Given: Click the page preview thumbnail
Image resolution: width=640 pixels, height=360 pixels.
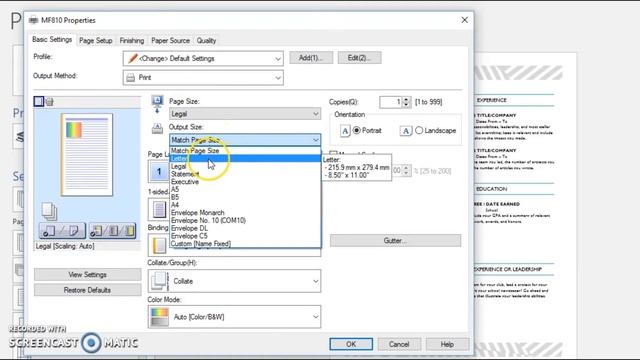Looking at the screenshot, I should [x=87, y=155].
